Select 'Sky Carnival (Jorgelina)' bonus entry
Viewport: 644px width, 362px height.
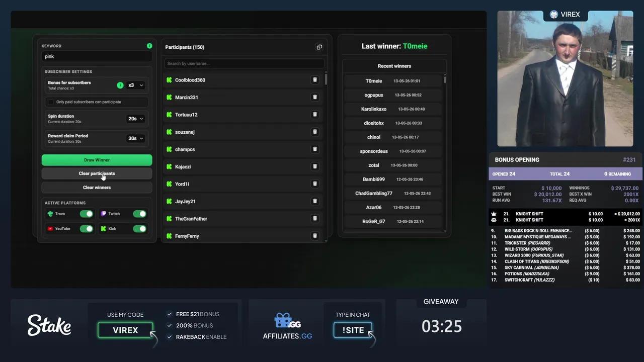[x=565, y=267]
